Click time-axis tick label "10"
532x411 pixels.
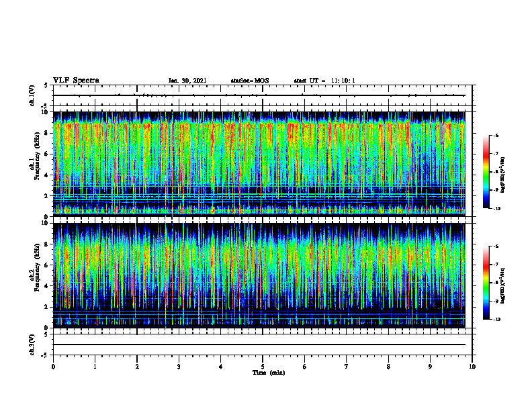472,367
